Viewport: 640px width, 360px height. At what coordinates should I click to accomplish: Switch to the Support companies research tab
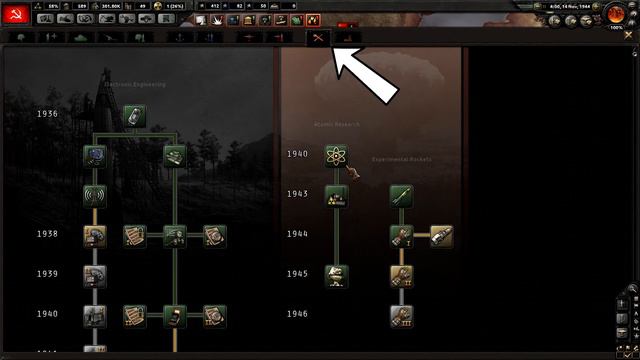(x=51, y=38)
